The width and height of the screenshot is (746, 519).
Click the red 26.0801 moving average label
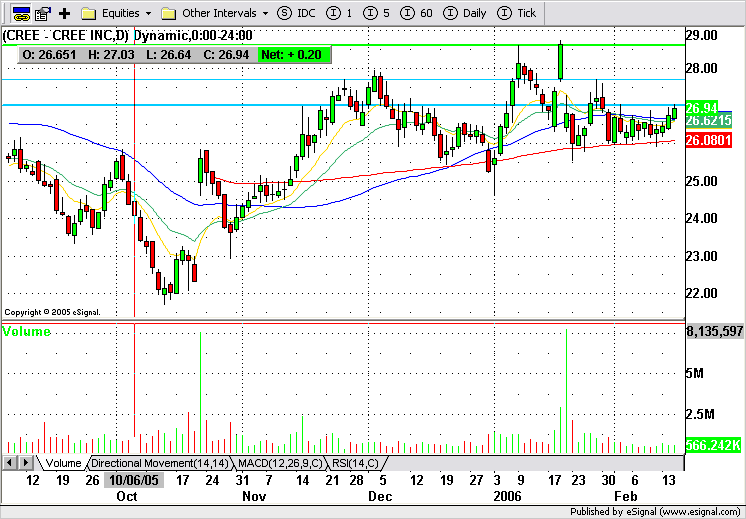(709, 140)
